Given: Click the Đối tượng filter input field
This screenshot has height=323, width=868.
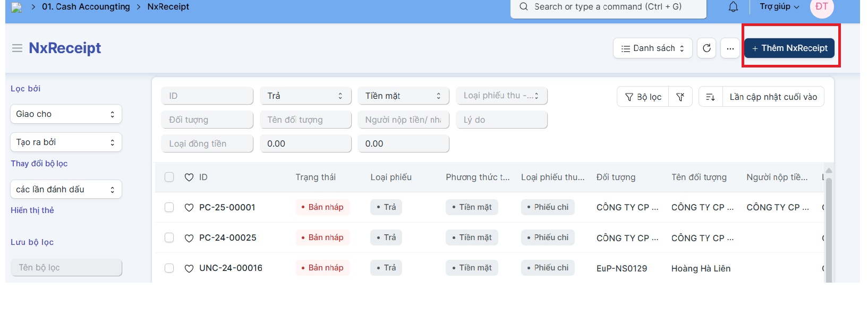Looking at the screenshot, I should coord(207,120).
